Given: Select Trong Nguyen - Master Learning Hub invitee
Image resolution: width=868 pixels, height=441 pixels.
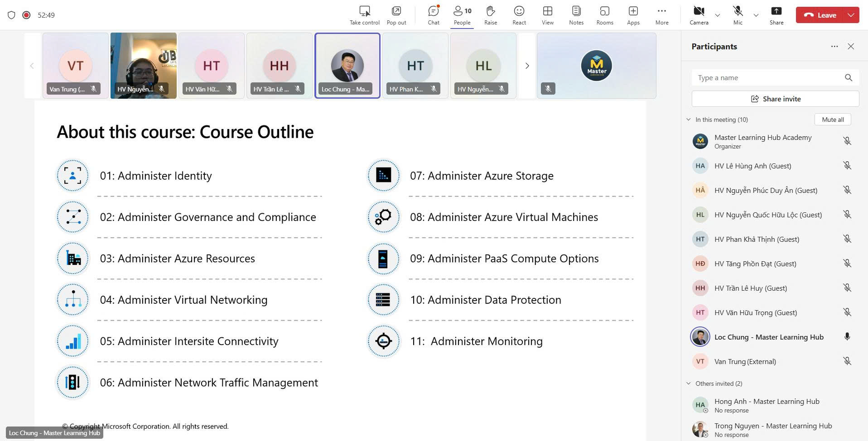Looking at the screenshot, I should pyautogui.click(x=774, y=430).
